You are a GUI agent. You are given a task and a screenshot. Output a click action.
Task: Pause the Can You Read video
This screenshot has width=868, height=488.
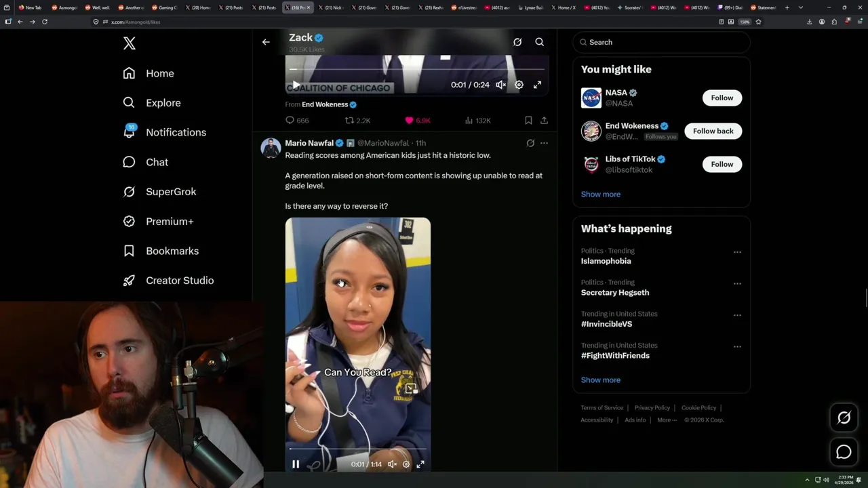296,464
